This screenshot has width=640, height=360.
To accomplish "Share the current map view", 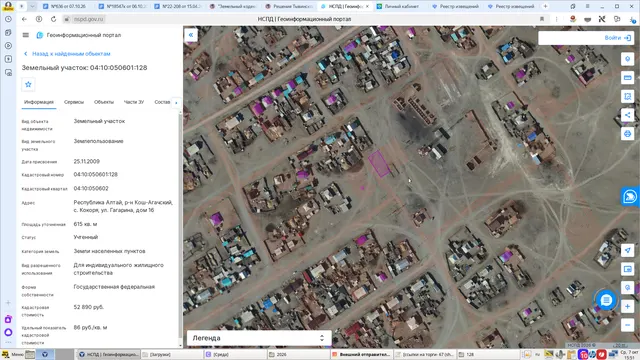I will coord(627,115).
